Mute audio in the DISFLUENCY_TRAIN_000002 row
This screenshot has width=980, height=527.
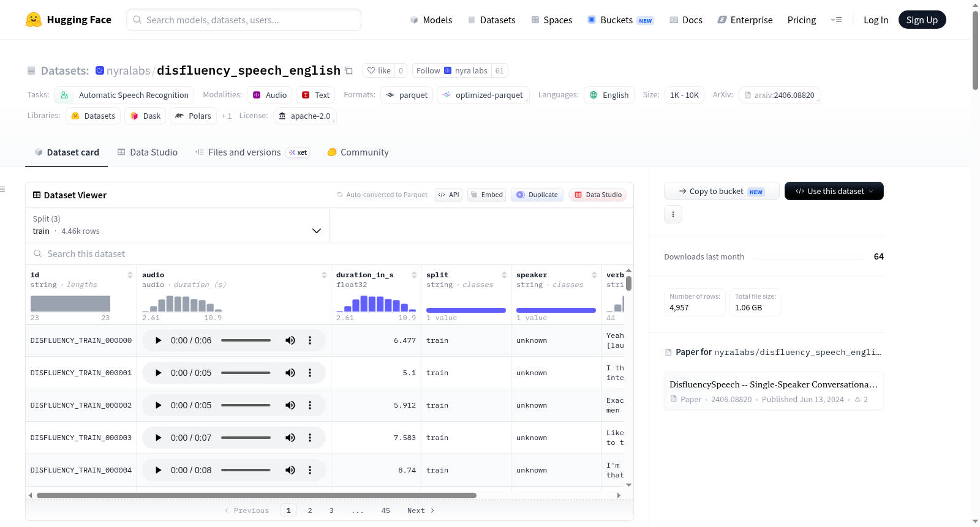[290, 405]
